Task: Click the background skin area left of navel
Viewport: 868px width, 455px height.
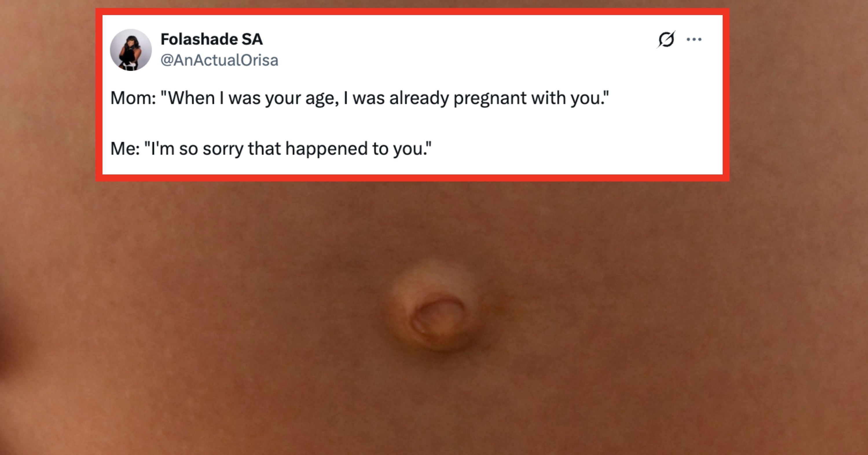Action: click(202, 314)
